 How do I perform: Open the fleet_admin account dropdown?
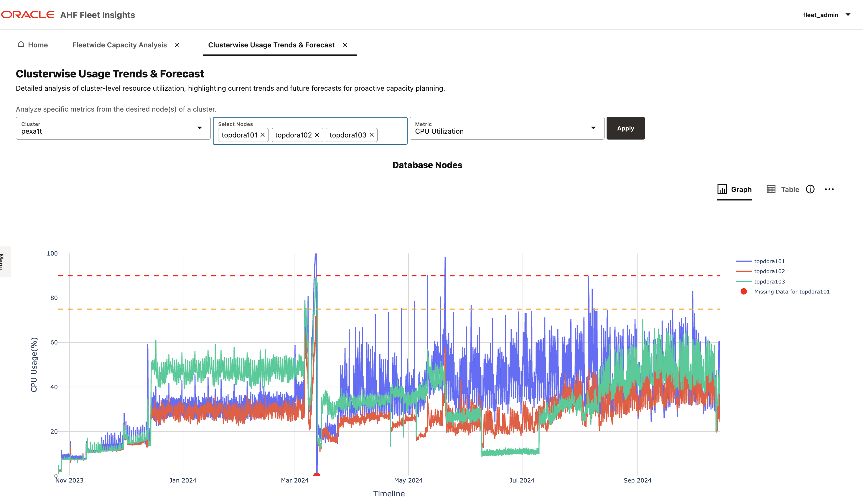827,15
